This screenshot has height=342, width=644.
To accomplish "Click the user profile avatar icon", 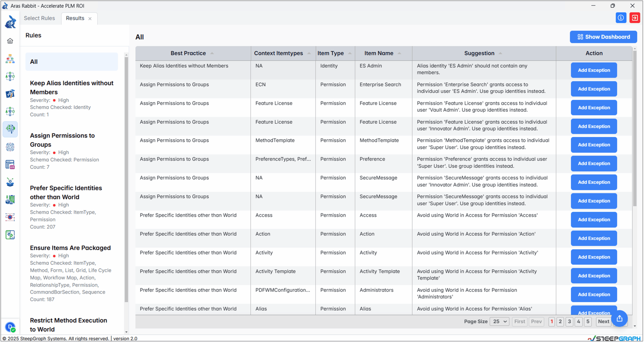I will (x=10, y=327).
